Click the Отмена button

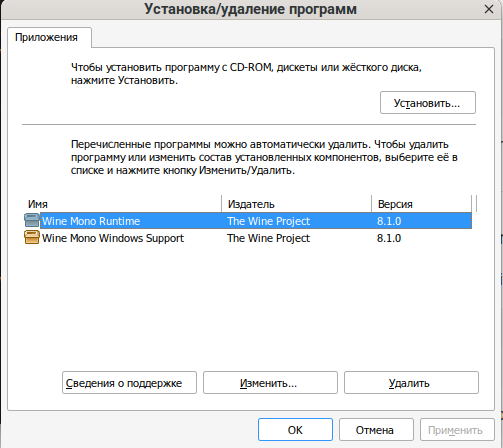click(x=376, y=430)
